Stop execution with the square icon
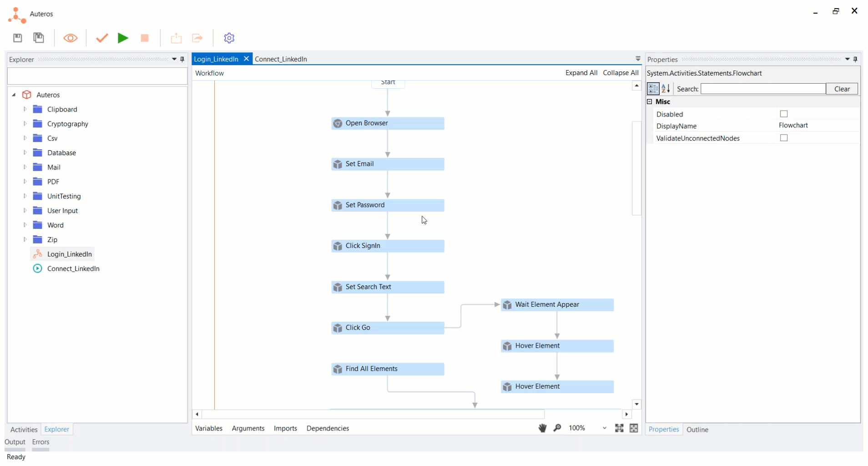Viewport: 868px width, 466px height. click(x=145, y=38)
